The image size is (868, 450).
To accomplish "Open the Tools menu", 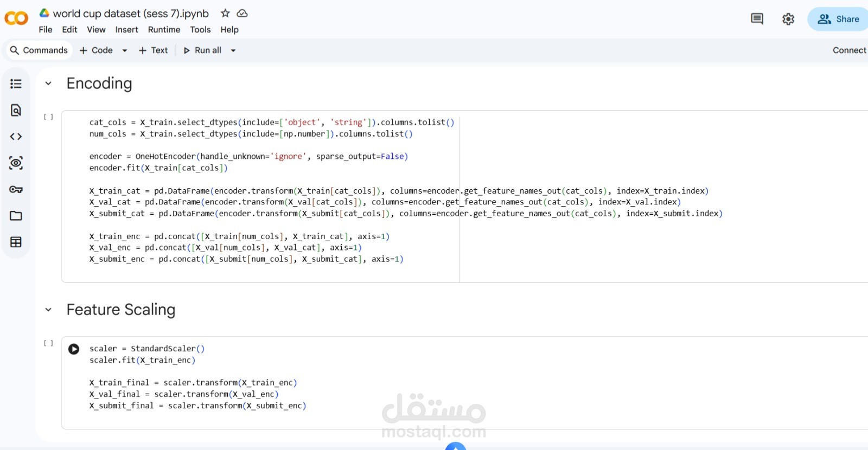I will pos(200,30).
